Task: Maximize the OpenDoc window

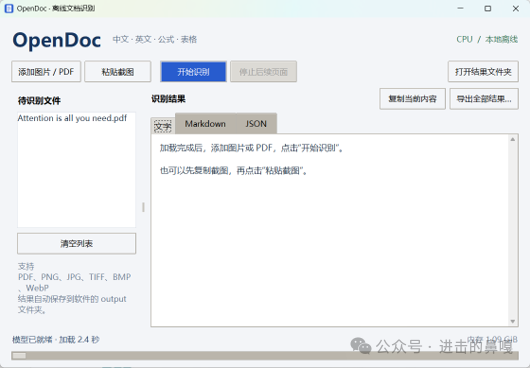Action: 488,8
